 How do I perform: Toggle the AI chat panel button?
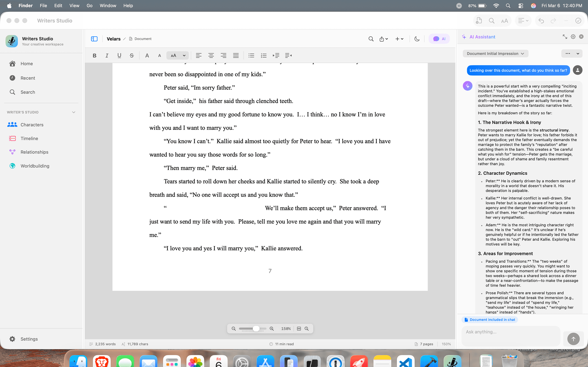coord(439,39)
